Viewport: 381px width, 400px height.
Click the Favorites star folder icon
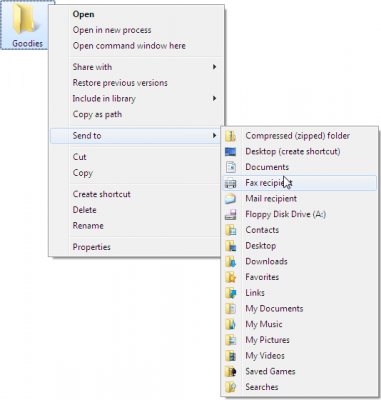pos(230,277)
